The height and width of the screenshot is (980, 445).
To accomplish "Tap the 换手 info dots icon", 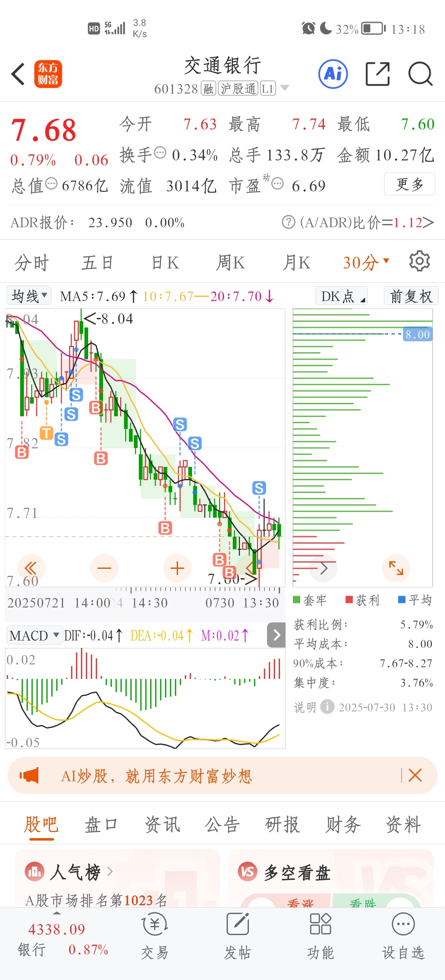I will [x=160, y=153].
